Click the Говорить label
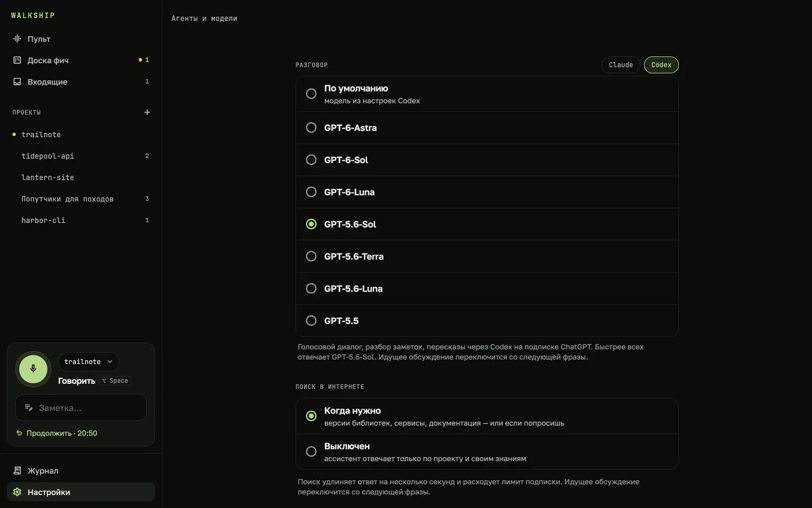 pos(77,381)
